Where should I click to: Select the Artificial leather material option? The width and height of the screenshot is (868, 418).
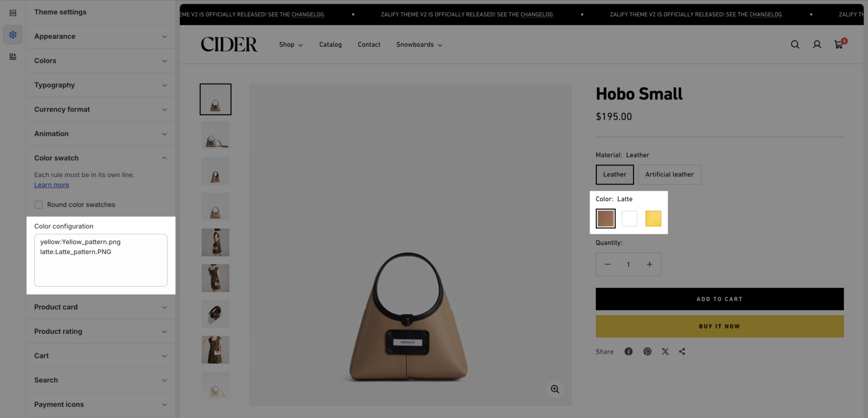pyautogui.click(x=669, y=174)
